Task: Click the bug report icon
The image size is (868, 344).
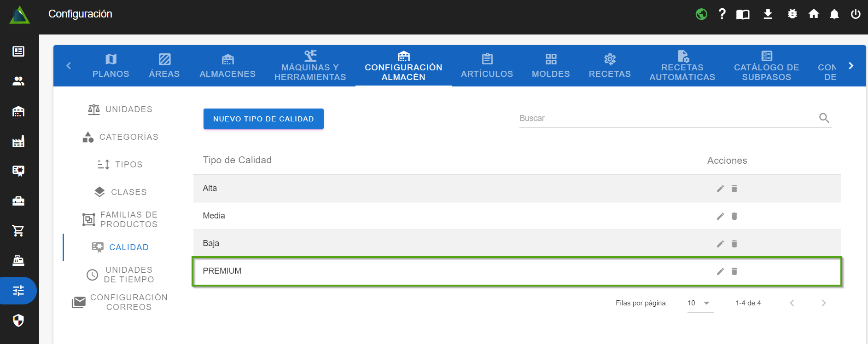Action: [x=792, y=14]
